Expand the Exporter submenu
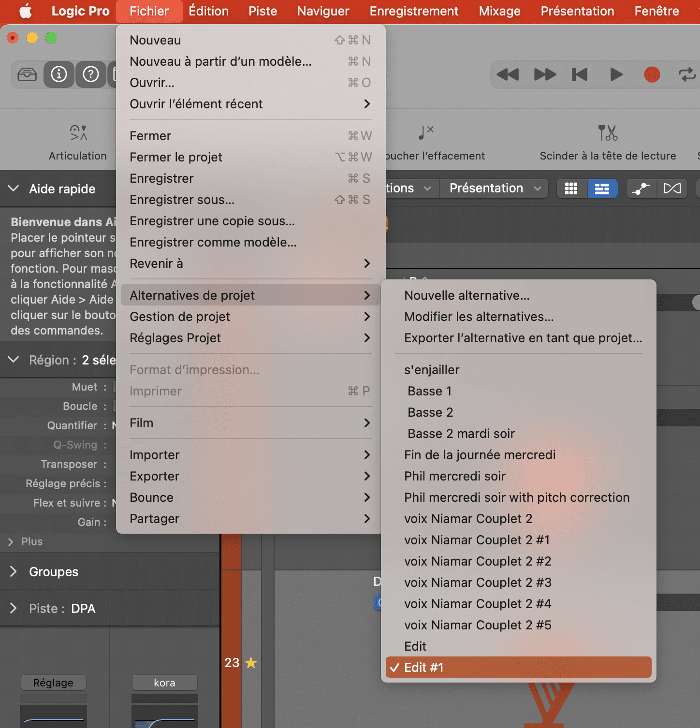This screenshot has height=728, width=700. pyautogui.click(x=250, y=476)
